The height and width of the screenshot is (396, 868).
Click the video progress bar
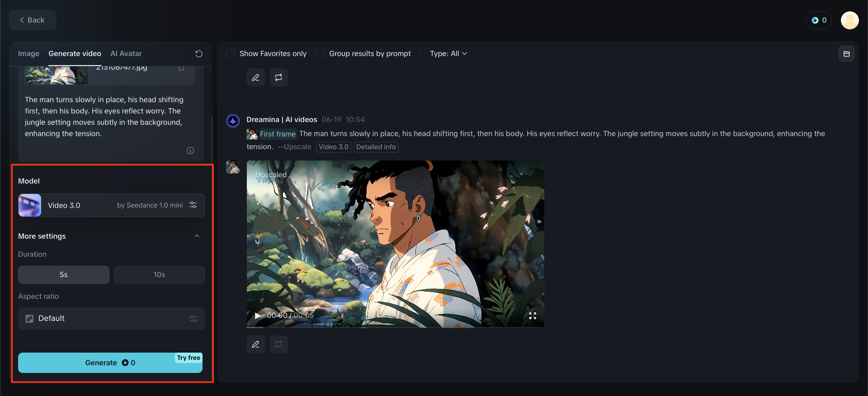395,327
